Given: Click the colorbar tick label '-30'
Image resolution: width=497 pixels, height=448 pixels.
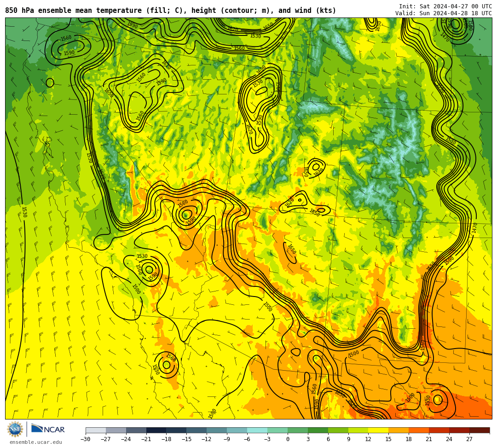Looking at the screenshot, I should [86, 439].
